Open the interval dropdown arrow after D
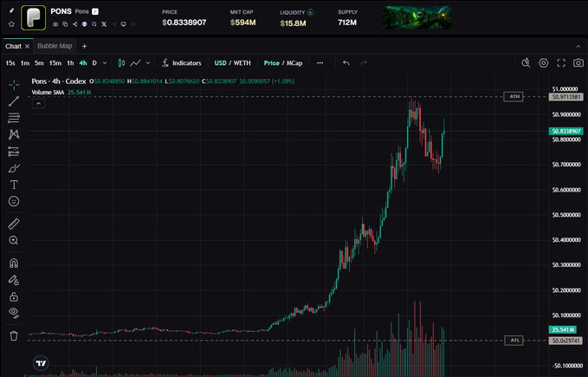The image size is (588, 377). pos(105,63)
